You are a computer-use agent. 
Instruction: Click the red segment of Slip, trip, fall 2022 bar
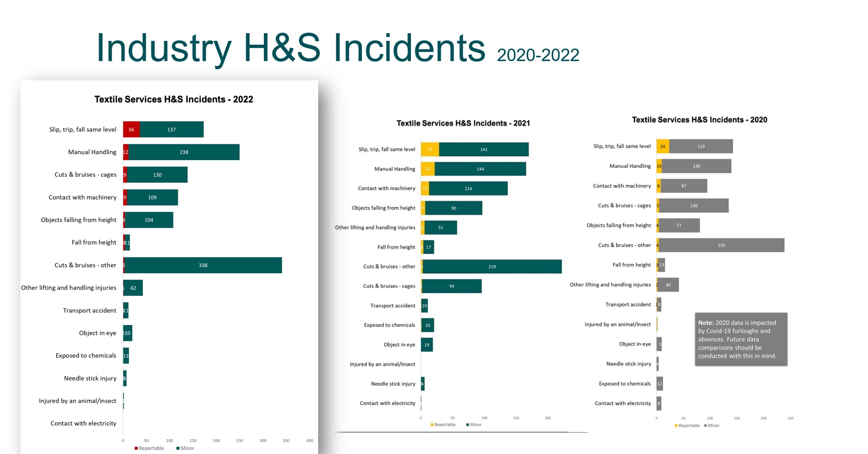coord(132,129)
